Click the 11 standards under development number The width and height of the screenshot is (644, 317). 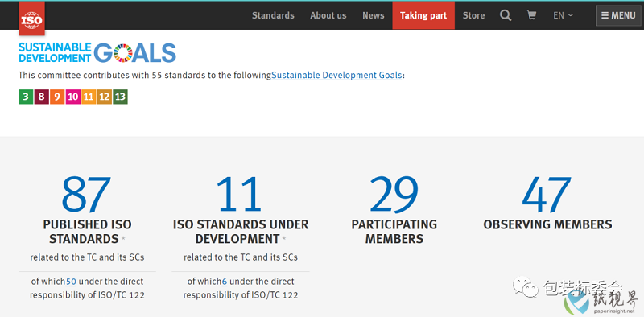(x=240, y=194)
